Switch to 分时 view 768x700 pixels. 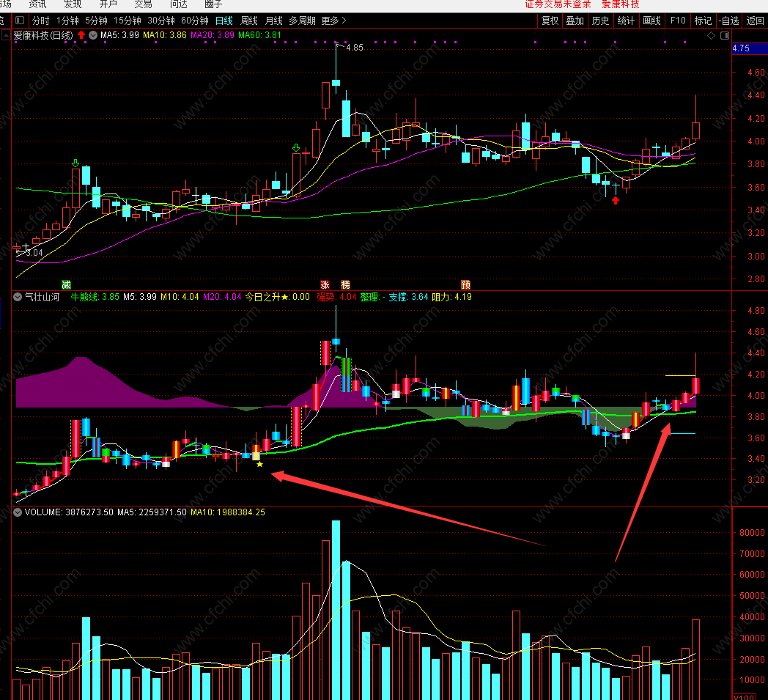(40, 21)
